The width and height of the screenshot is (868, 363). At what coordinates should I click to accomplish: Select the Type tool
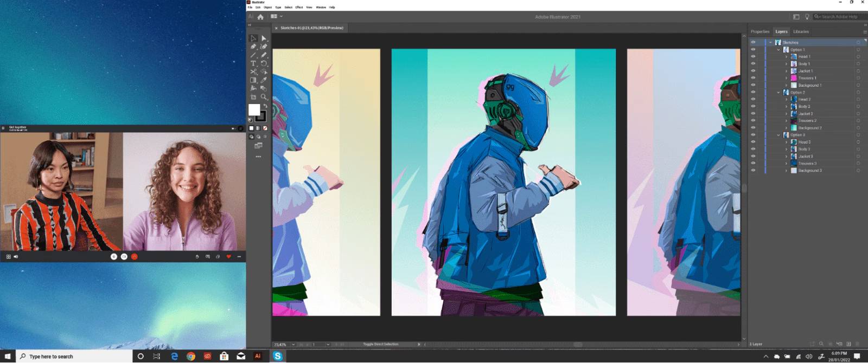[x=253, y=63]
